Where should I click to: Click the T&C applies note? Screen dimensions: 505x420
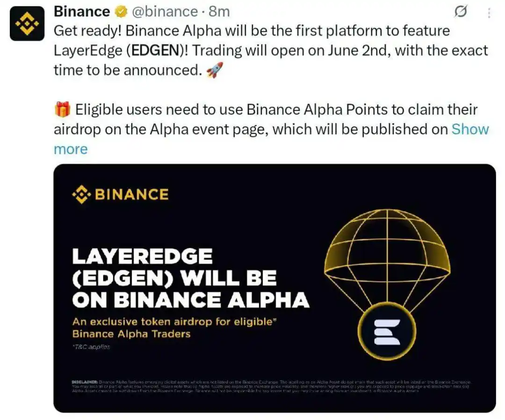pyautogui.click(x=91, y=347)
